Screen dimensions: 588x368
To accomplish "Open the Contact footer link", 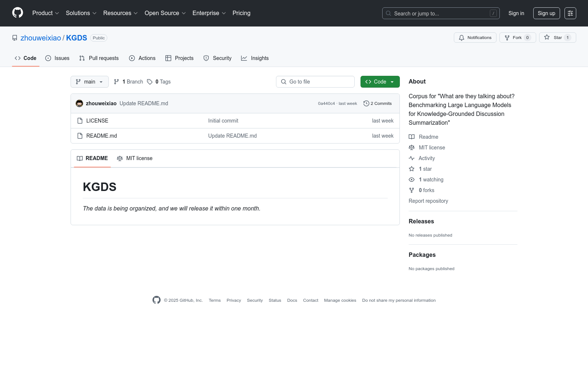I will pos(311,300).
